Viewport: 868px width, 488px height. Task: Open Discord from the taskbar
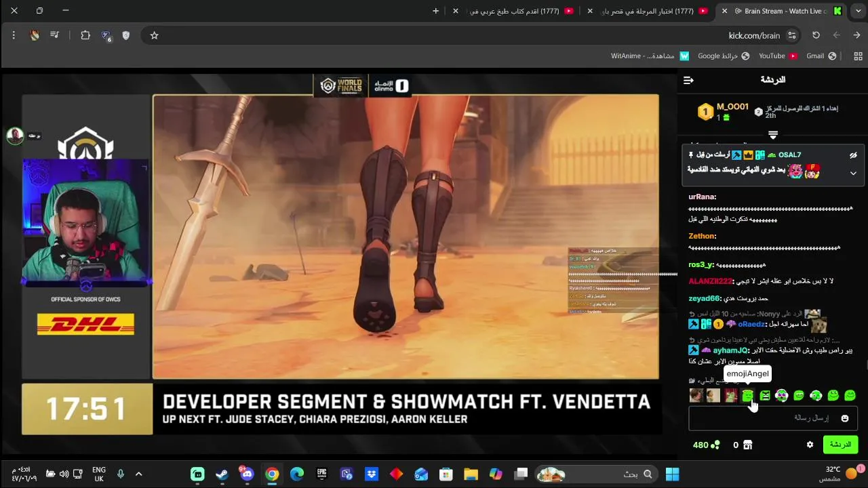point(247,474)
